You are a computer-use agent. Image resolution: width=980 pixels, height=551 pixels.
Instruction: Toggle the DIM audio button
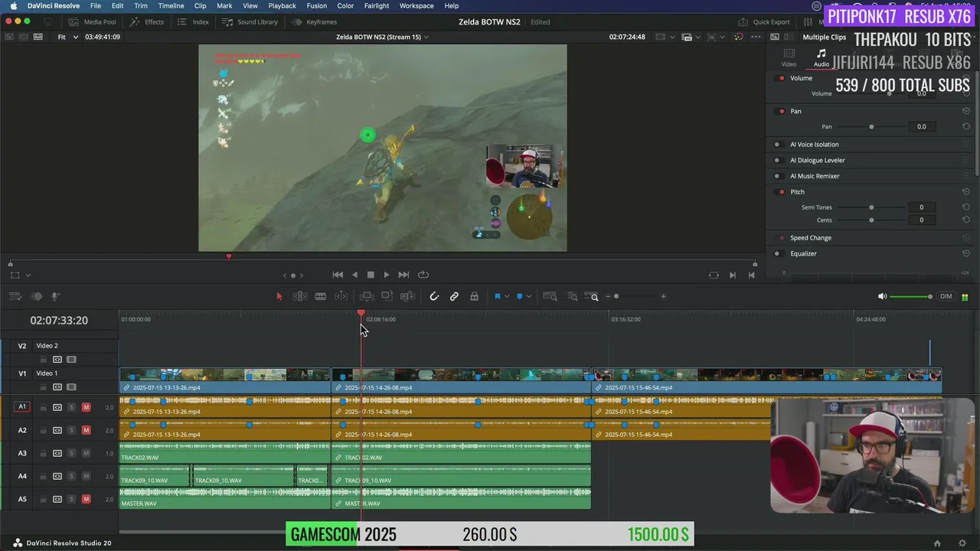pos(946,296)
